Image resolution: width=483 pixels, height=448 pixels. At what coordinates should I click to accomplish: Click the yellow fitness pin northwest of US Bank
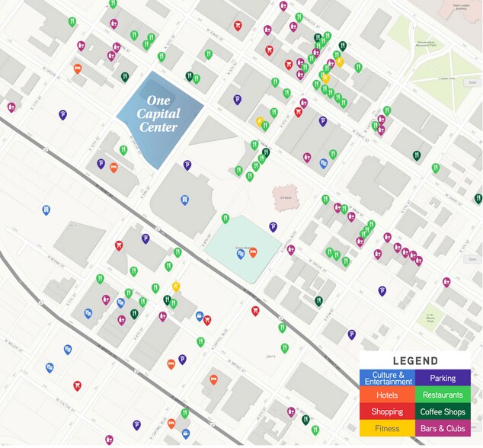pyautogui.click(x=260, y=120)
